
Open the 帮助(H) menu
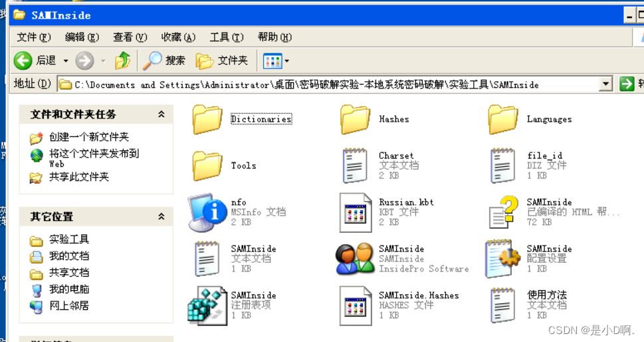pos(274,37)
